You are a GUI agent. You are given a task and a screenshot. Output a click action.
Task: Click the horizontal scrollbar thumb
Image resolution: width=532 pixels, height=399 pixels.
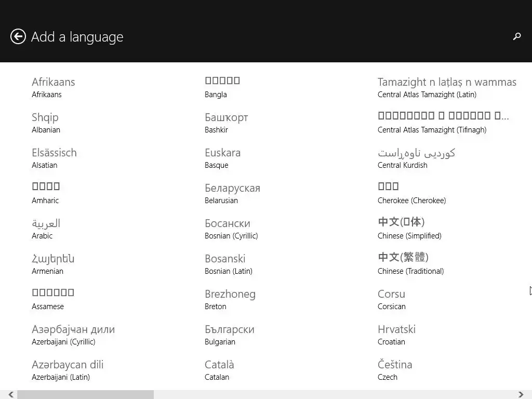tap(86, 394)
